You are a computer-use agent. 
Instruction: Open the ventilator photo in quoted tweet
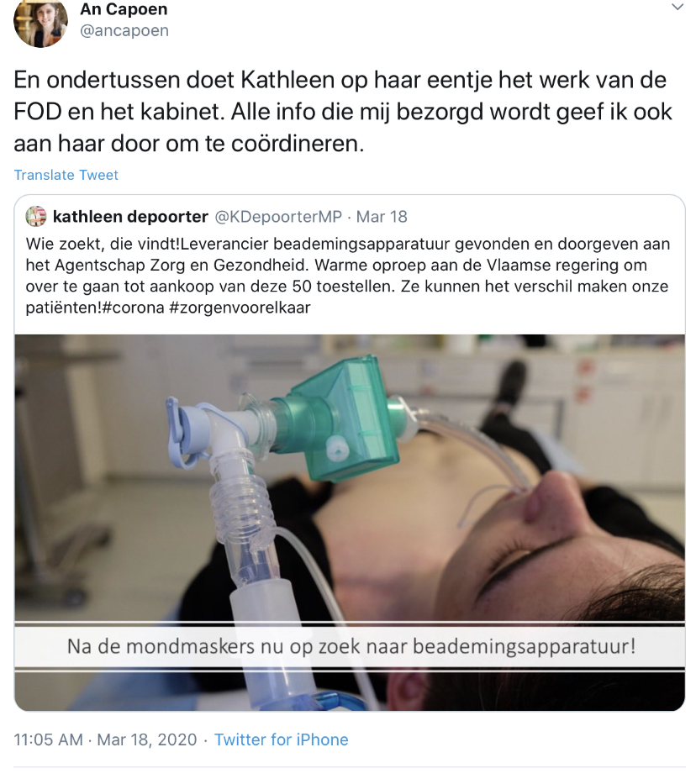click(x=350, y=523)
